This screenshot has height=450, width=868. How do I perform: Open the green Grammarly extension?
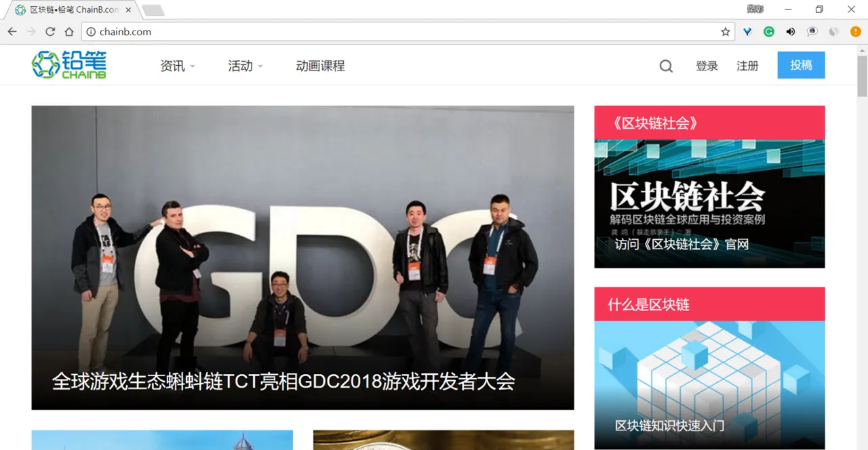[x=769, y=32]
